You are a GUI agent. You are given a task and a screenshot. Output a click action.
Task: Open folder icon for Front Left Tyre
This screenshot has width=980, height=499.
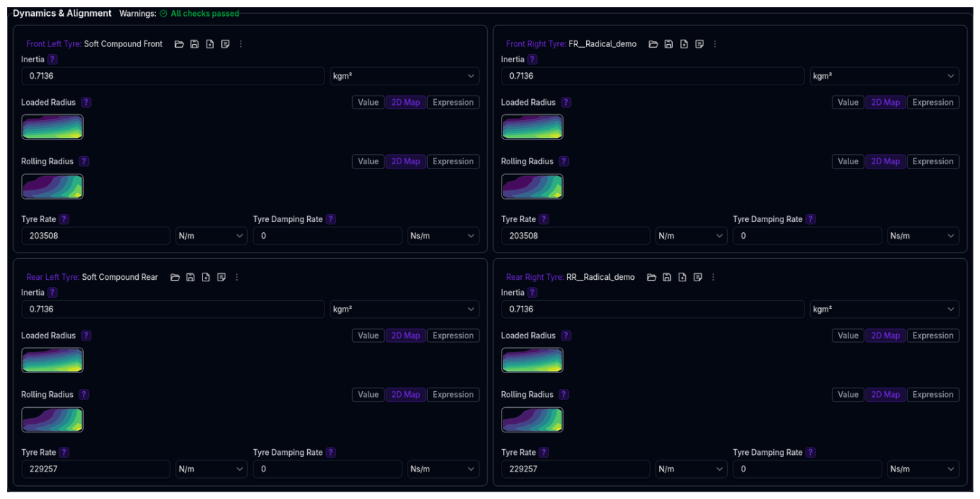[179, 44]
